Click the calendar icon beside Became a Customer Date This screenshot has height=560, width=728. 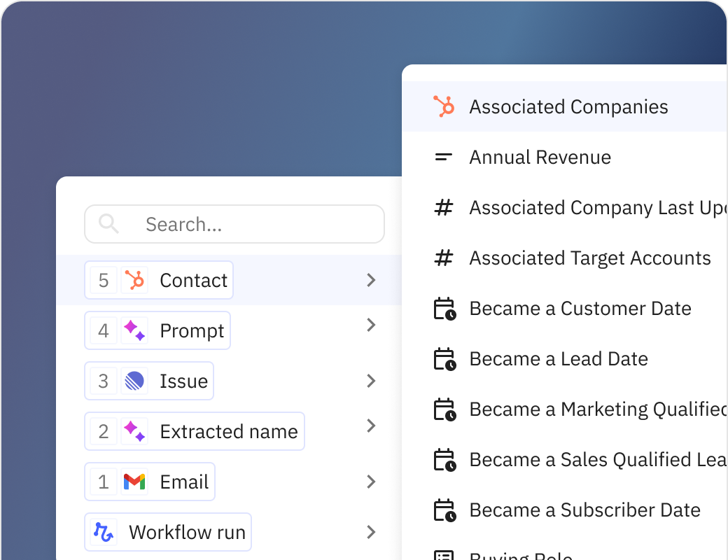(x=445, y=308)
